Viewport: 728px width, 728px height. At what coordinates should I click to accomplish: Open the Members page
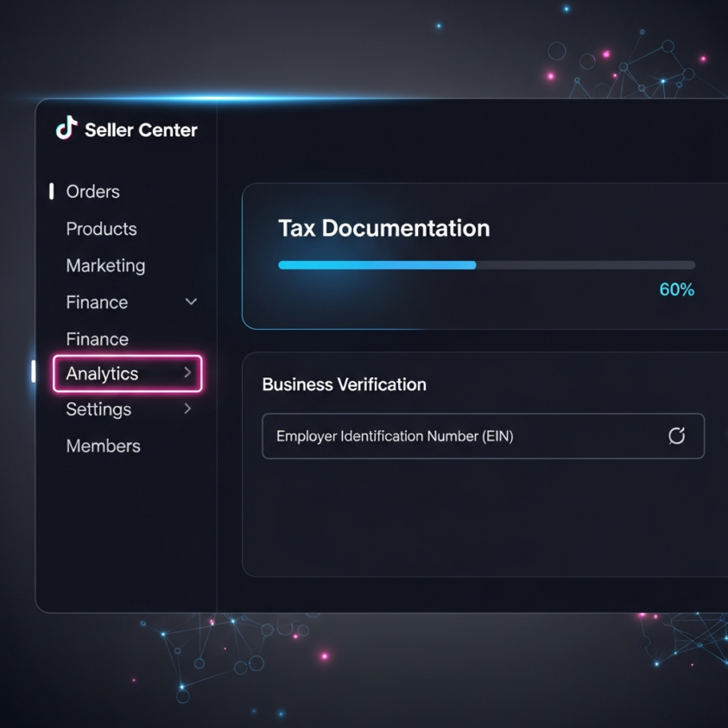103,446
